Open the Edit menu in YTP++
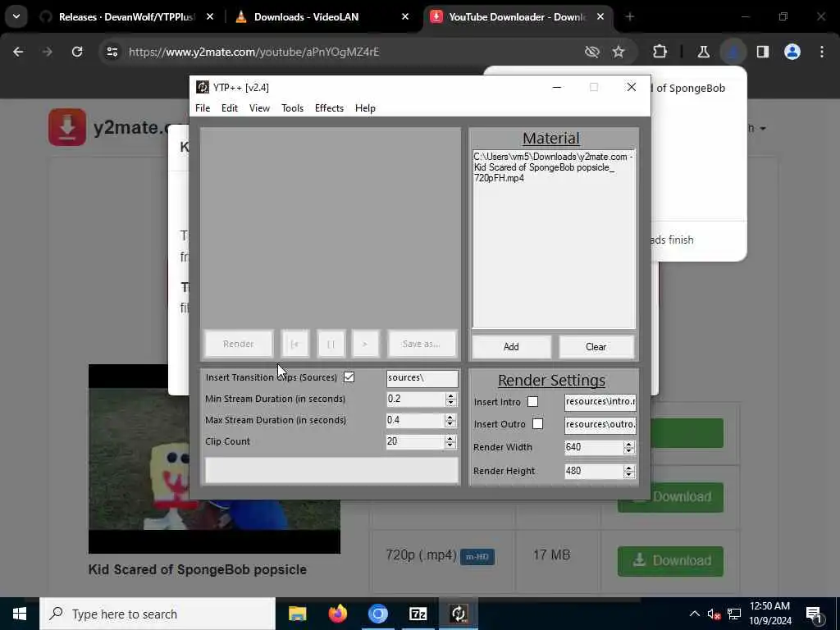 (230, 108)
